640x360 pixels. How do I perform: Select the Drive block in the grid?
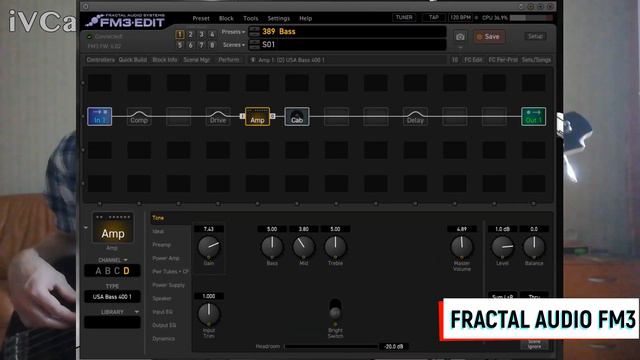[x=218, y=117]
